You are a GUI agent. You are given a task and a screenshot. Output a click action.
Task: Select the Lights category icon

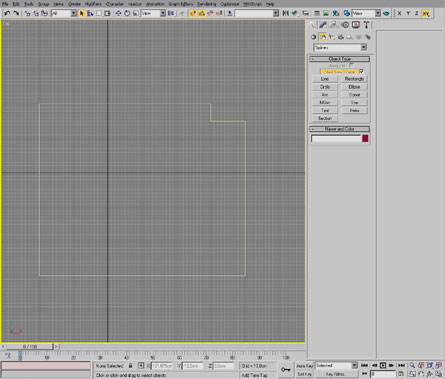tap(331, 37)
